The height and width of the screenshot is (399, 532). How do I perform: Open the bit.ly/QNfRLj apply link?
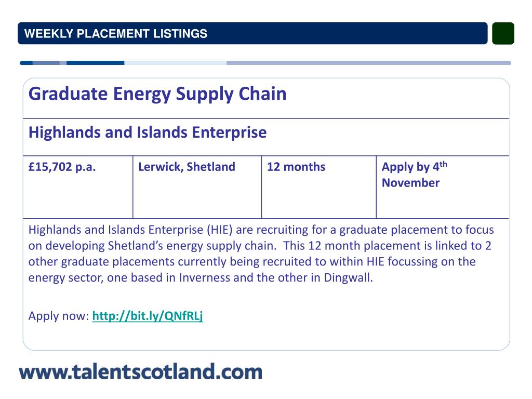[x=147, y=316]
